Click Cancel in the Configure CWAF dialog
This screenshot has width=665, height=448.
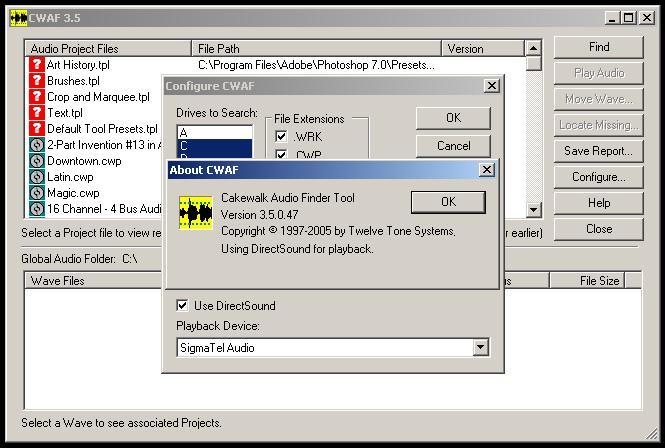pyautogui.click(x=453, y=146)
